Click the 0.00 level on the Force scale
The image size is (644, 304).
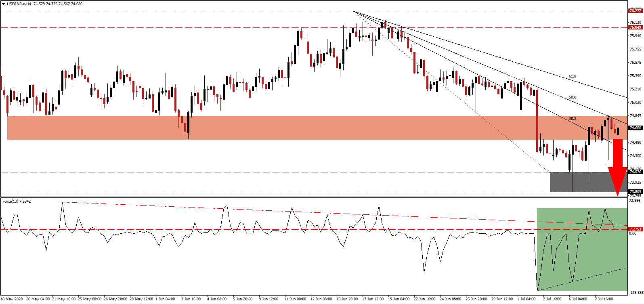tap(633, 233)
